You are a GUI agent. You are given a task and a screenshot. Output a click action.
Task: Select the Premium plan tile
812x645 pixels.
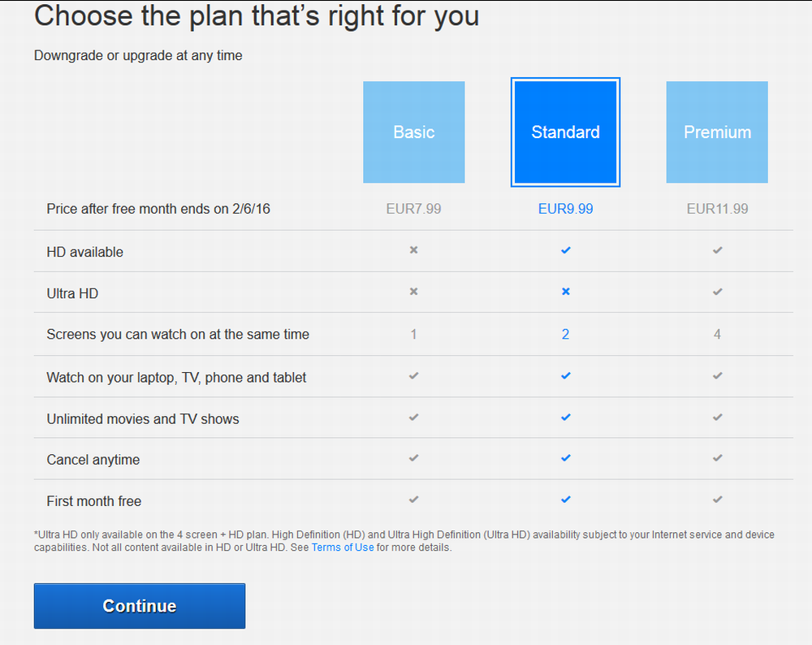(x=717, y=132)
